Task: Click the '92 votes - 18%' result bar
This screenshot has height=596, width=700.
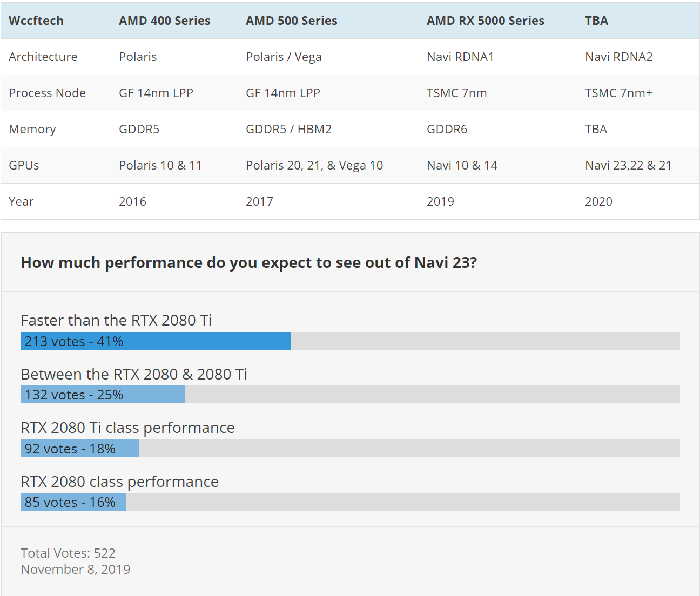Action: [350, 449]
